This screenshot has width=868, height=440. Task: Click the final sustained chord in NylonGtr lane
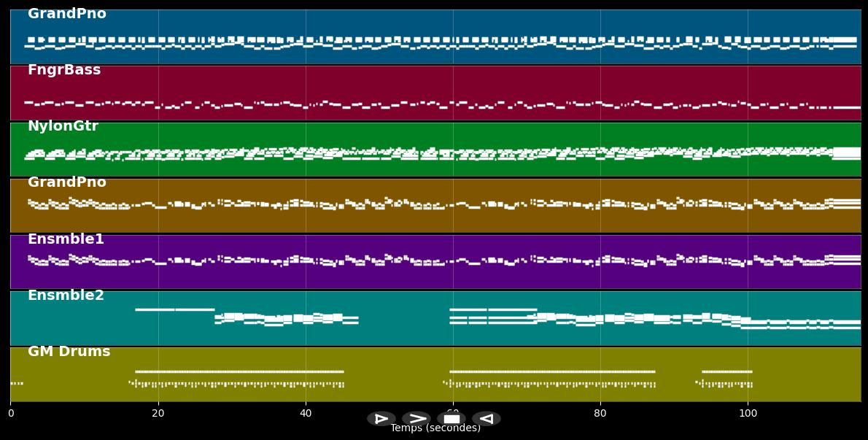[846, 153]
